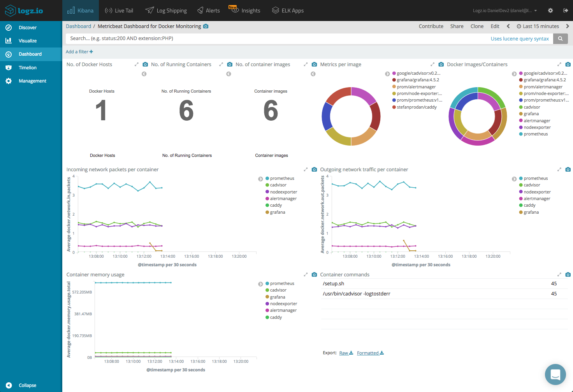Select the /usr/bin/cadvisor -logtostderr row
The image size is (573, 392).
pos(444,294)
